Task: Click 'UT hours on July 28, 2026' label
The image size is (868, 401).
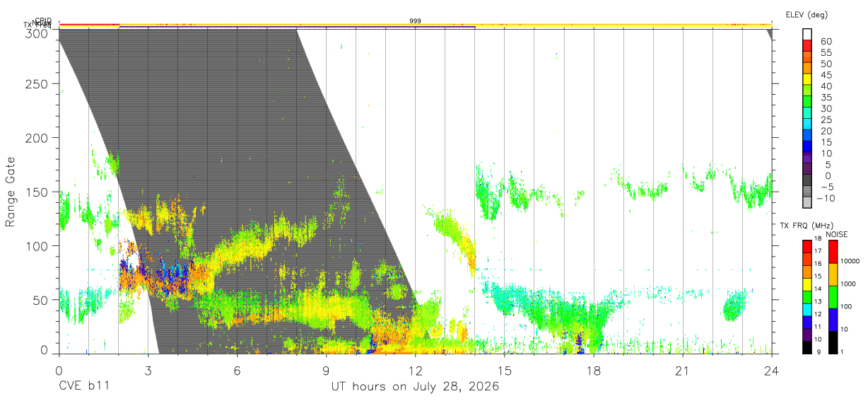Action: pos(416,387)
